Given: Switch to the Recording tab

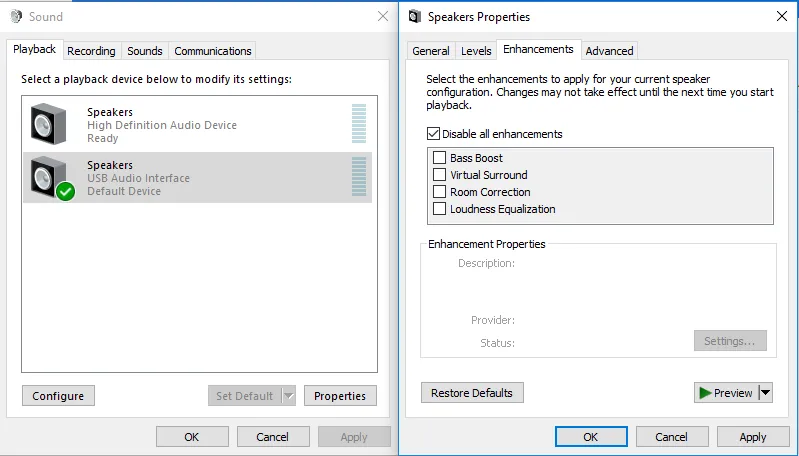Looking at the screenshot, I should 91,51.
